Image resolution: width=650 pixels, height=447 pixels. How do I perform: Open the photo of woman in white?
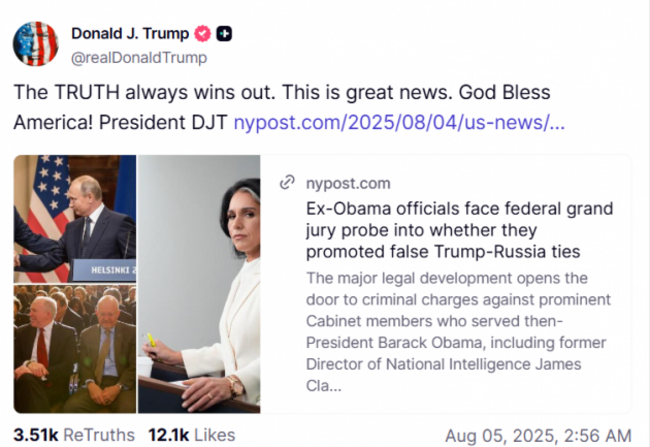199,284
